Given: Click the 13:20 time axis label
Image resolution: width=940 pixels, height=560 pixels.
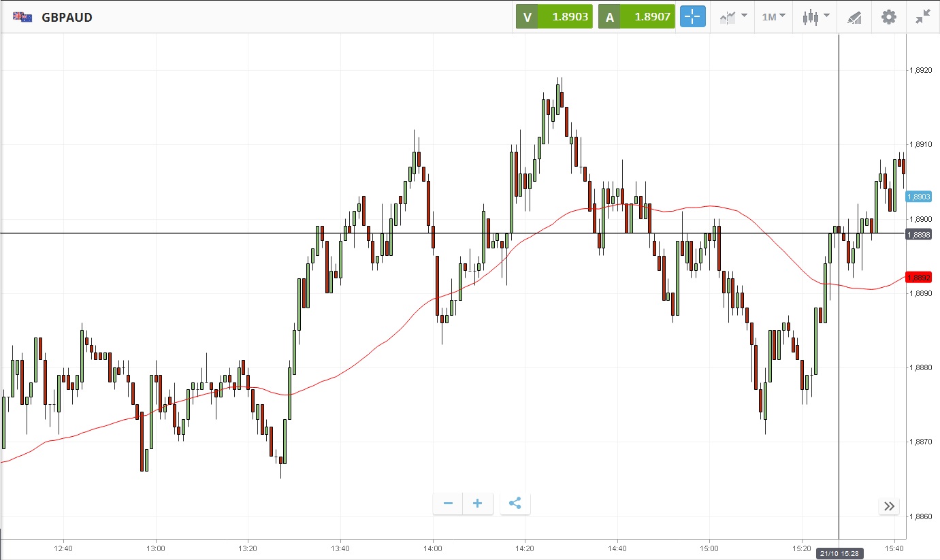Looking at the screenshot, I should click(x=248, y=548).
